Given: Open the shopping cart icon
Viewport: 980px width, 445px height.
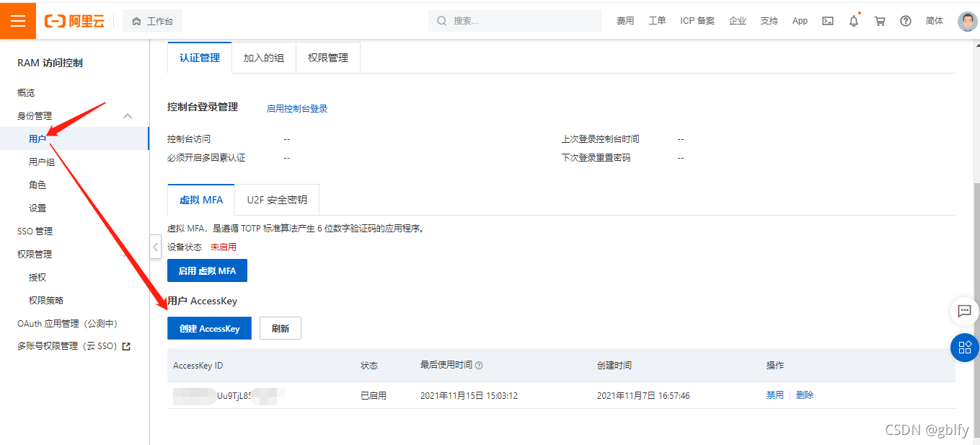Looking at the screenshot, I should (879, 20).
